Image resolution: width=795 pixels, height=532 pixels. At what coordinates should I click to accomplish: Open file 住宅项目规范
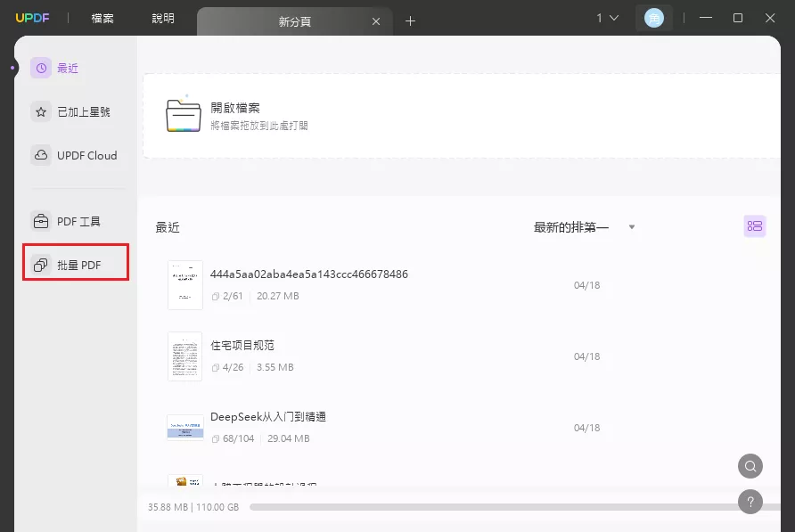tap(242, 346)
